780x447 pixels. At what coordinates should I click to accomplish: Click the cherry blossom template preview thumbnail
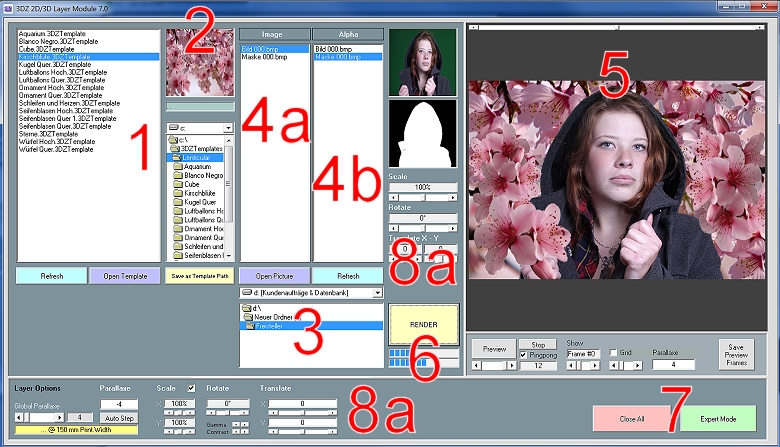[x=200, y=60]
